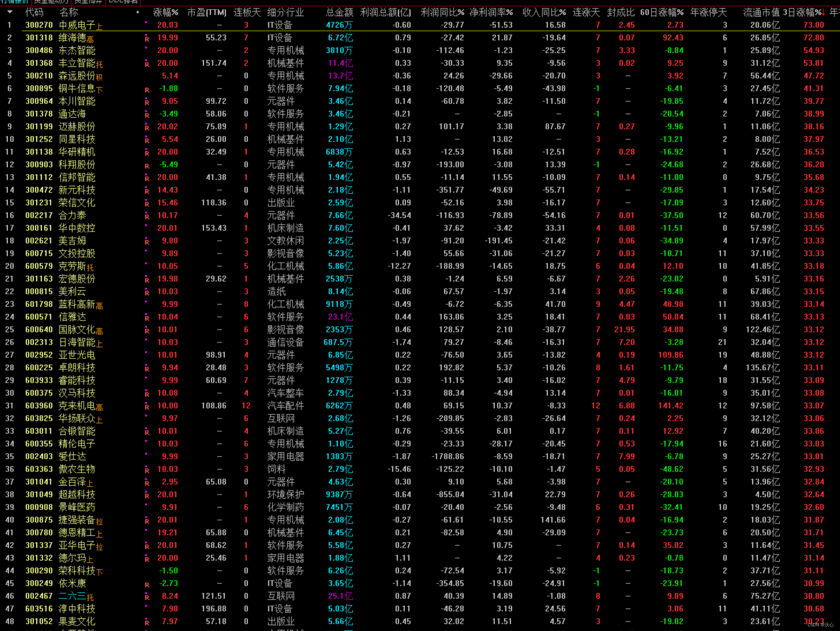Select stock name 依米康
This screenshot has width=840, height=631.
click(72, 583)
